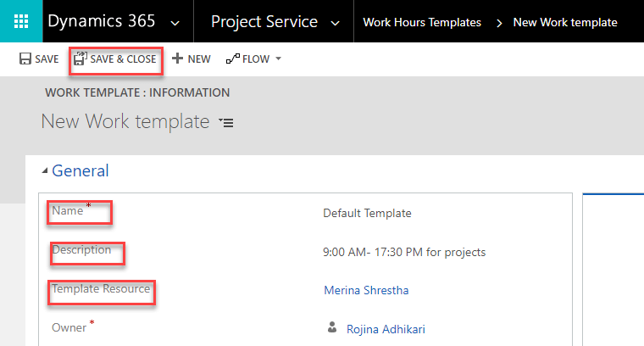The width and height of the screenshot is (644, 346).
Task: Select New Work template breadcrumb
Action: (565, 22)
